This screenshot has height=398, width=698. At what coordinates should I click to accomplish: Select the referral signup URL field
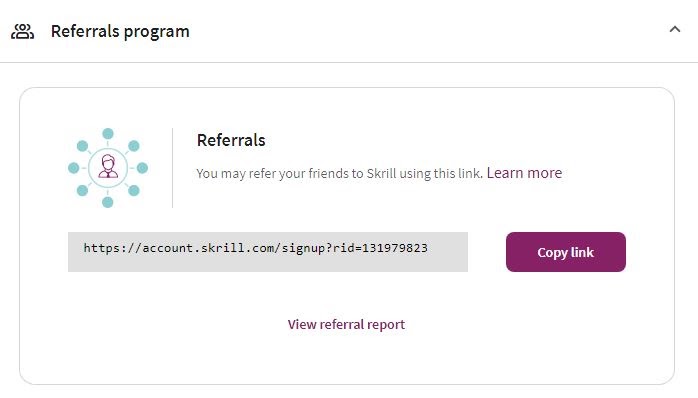click(x=268, y=252)
